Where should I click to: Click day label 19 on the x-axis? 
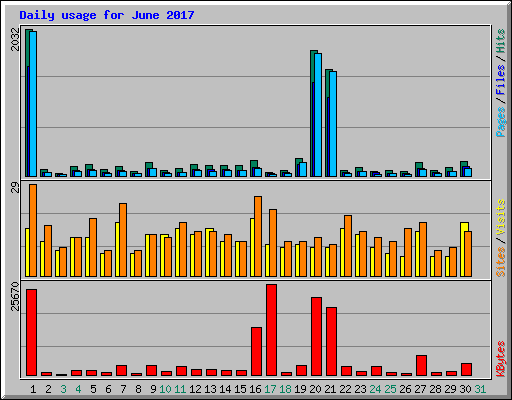click(300, 389)
